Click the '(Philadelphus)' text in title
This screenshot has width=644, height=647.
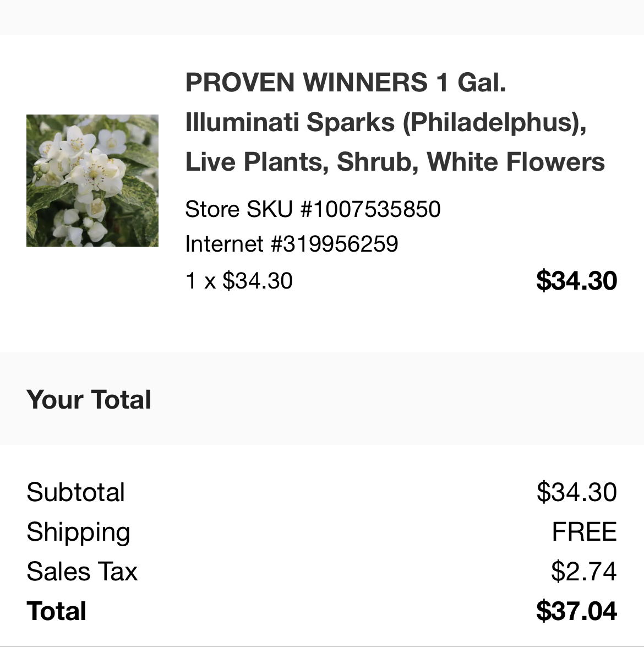point(494,122)
